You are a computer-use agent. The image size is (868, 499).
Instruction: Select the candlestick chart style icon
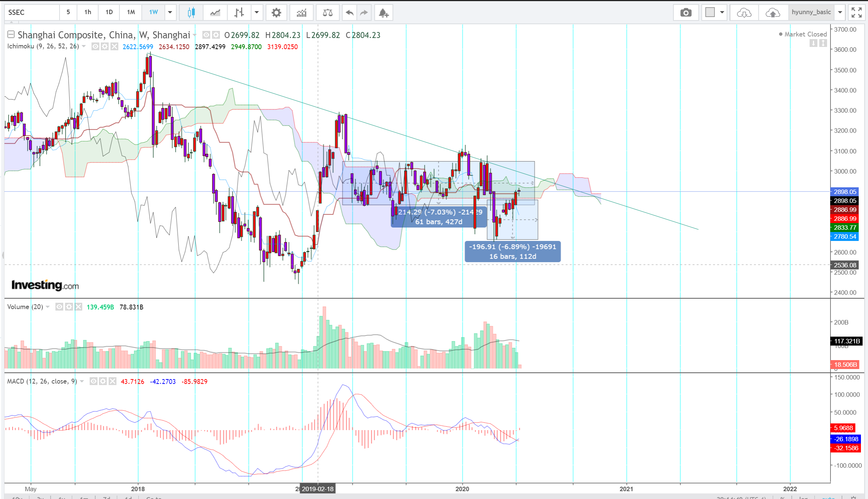[x=191, y=13]
